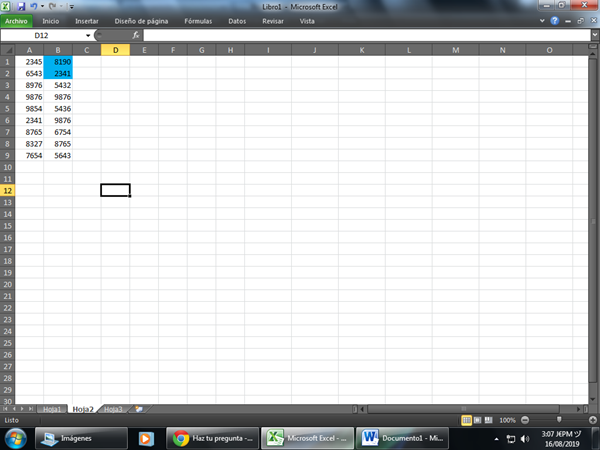600x450 pixels.
Task: Switch to Page Break Preview button
Action: point(488,420)
